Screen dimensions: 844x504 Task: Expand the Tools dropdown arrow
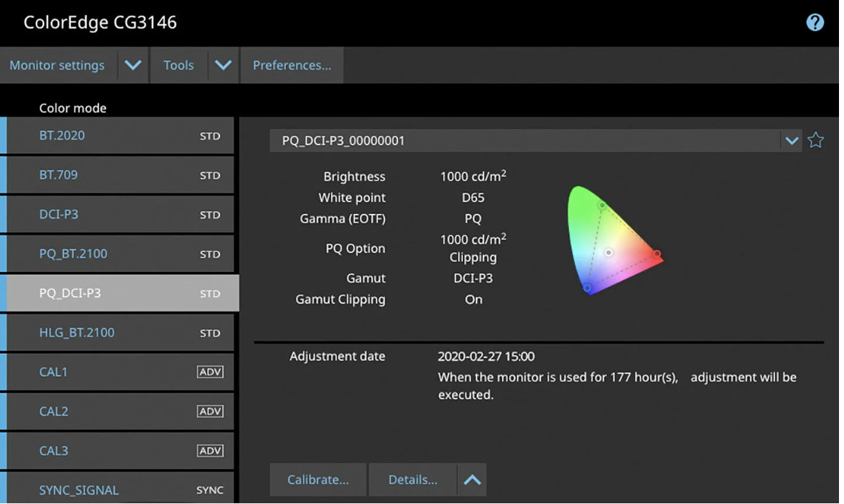pos(224,65)
